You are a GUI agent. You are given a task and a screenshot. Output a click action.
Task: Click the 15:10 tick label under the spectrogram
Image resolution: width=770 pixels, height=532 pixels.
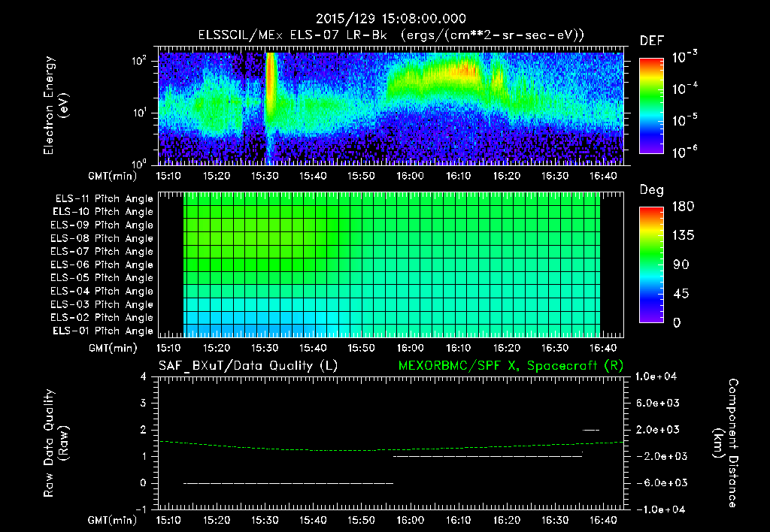[x=168, y=176]
